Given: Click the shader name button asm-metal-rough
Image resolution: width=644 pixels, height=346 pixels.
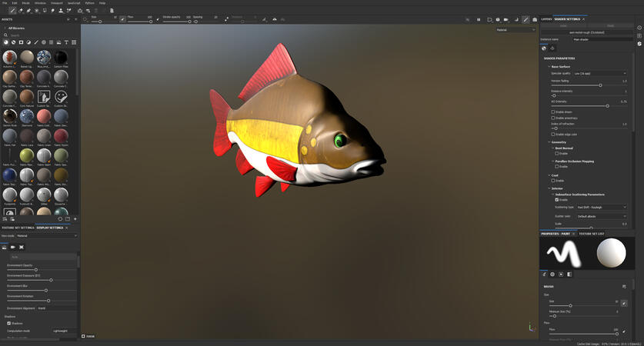Looking at the screenshot, I should [586, 32].
